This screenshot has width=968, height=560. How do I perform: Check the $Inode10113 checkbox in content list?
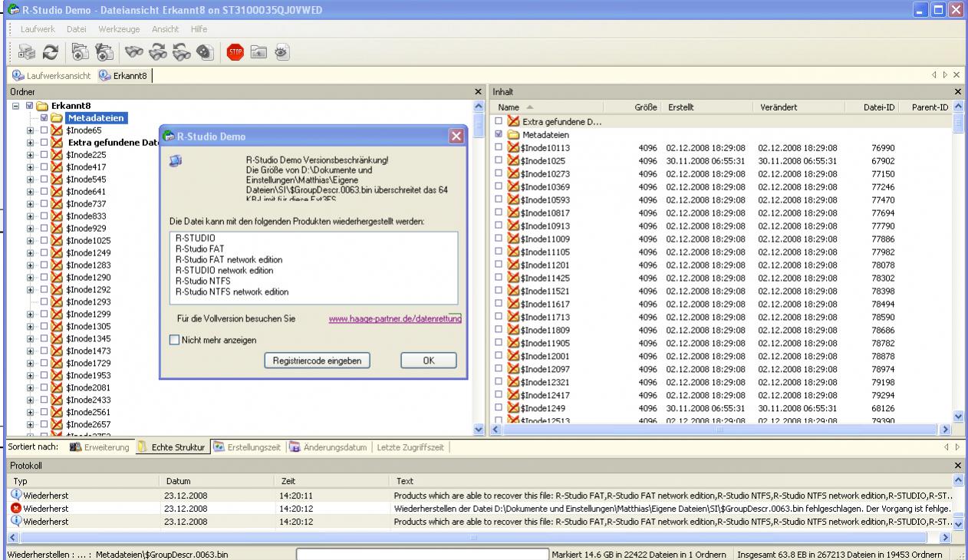[x=499, y=149]
